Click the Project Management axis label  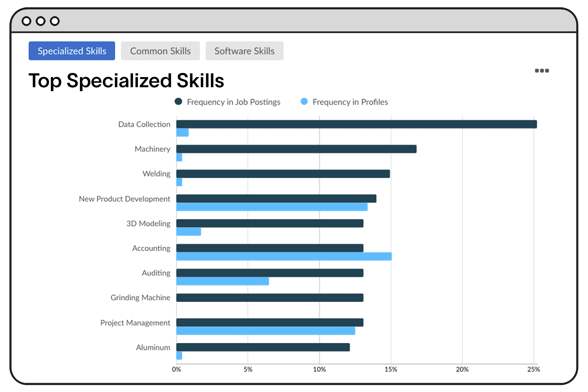point(135,323)
